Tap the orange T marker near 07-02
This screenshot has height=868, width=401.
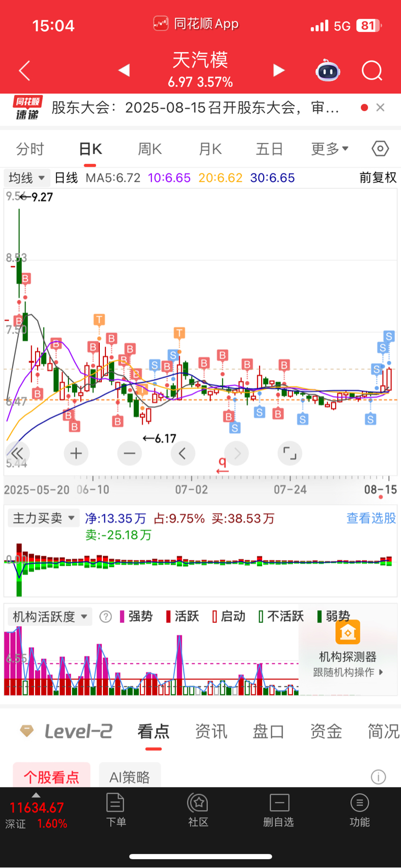(x=179, y=332)
